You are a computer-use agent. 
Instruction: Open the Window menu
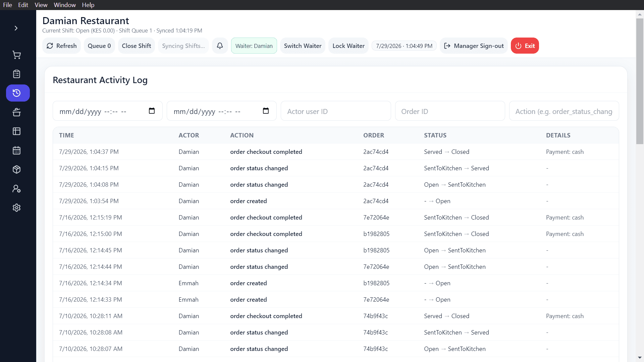pos(65,5)
